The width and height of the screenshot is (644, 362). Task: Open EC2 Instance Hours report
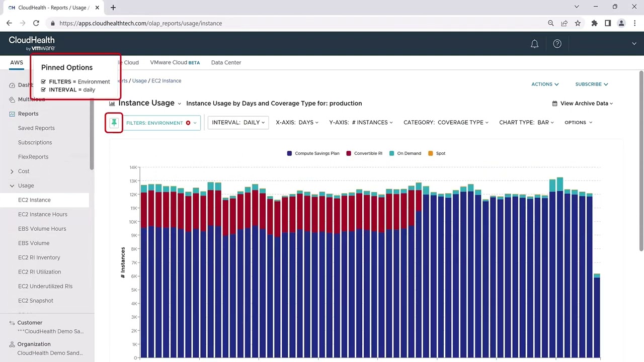pyautogui.click(x=43, y=215)
